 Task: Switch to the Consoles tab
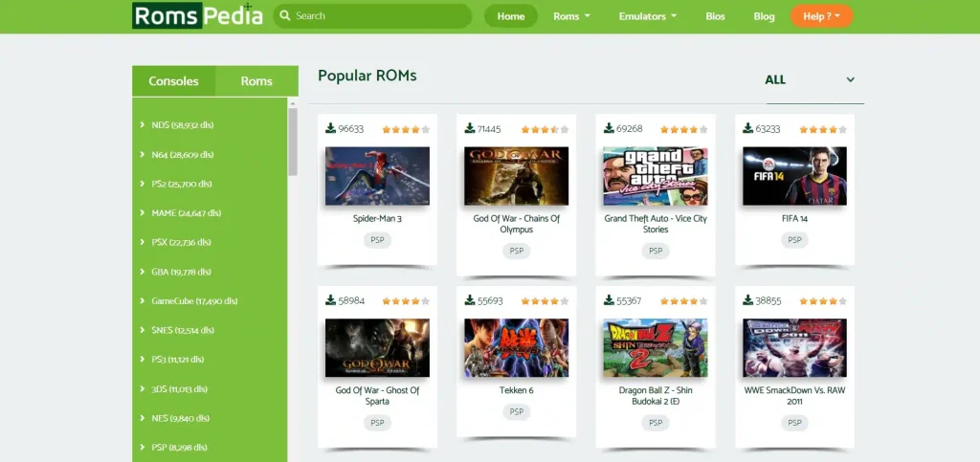(x=174, y=81)
